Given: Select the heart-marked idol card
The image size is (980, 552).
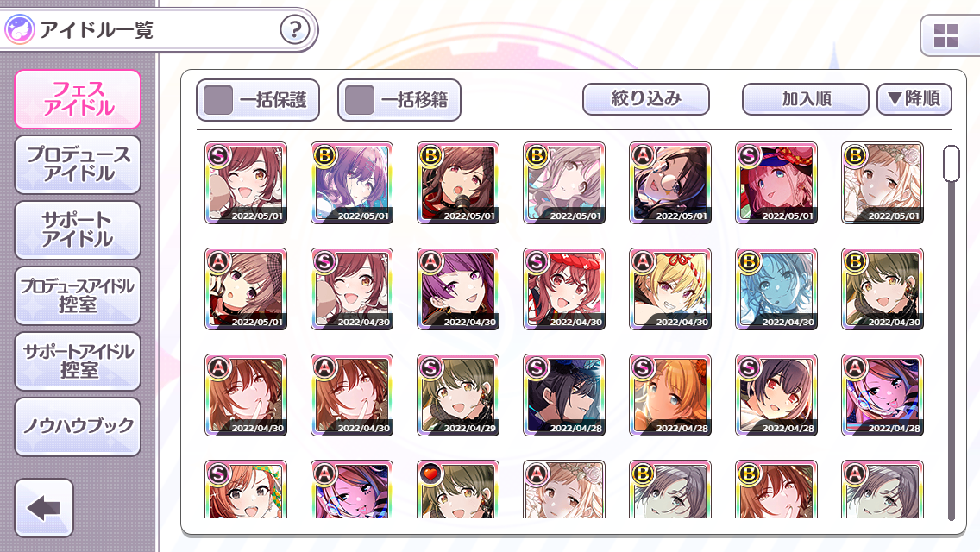Looking at the screenshot, I should [458, 490].
